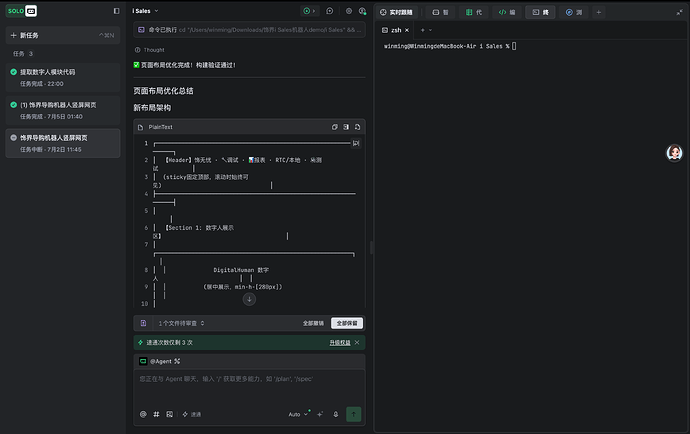Open the Auto model selector dropdown
690x434 pixels.
[x=298, y=414]
